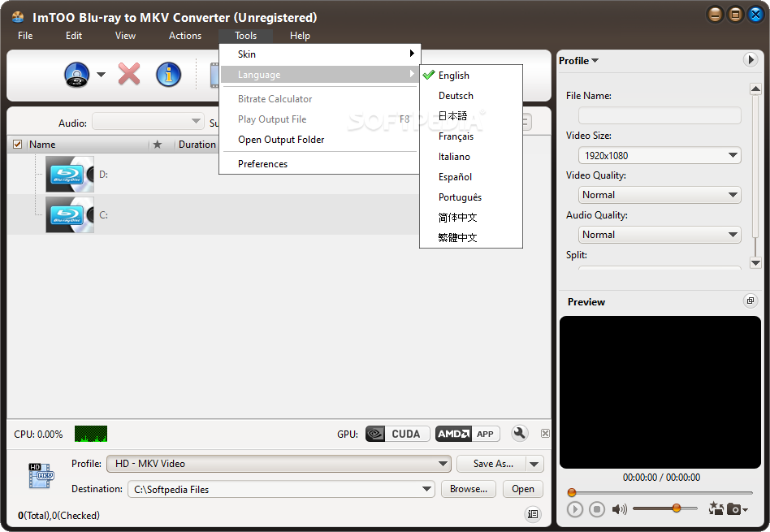Click the File Name input field

[660, 116]
